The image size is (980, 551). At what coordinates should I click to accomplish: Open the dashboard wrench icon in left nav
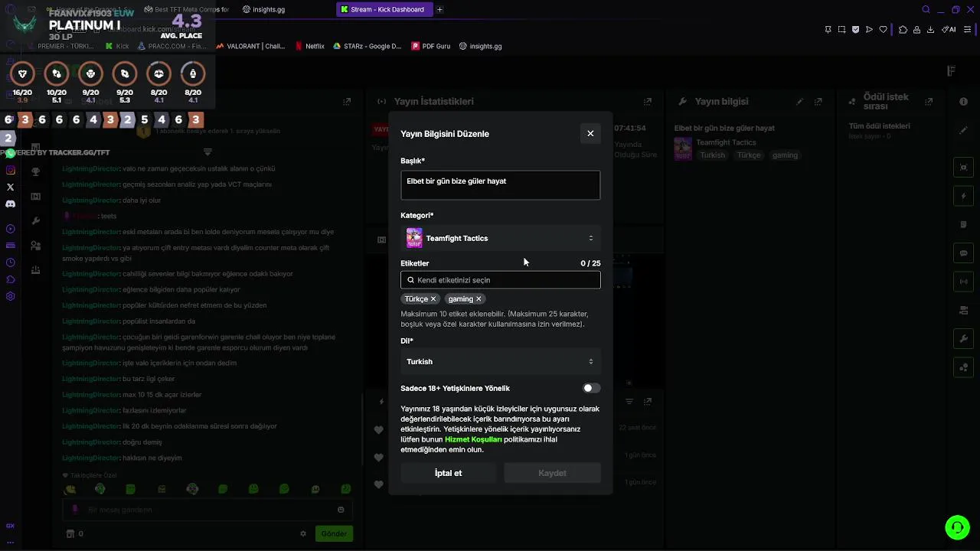(x=35, y=221)
